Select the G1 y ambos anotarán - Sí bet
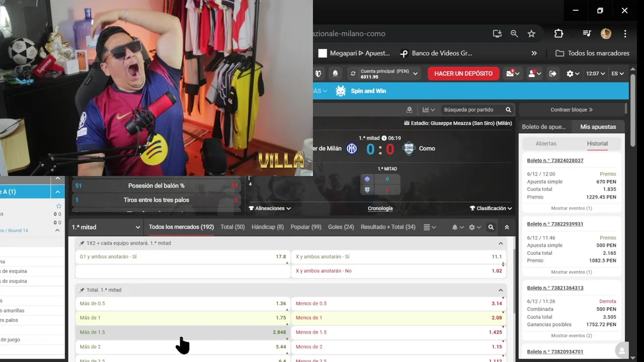Screen dimensions: 644x362 (183, 257)
